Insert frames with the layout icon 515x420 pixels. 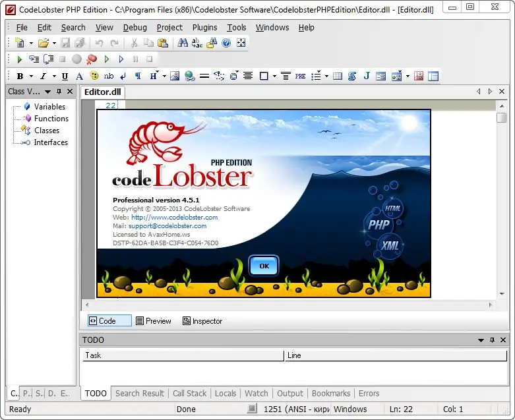pyautogui.click(x=433, y=76)
